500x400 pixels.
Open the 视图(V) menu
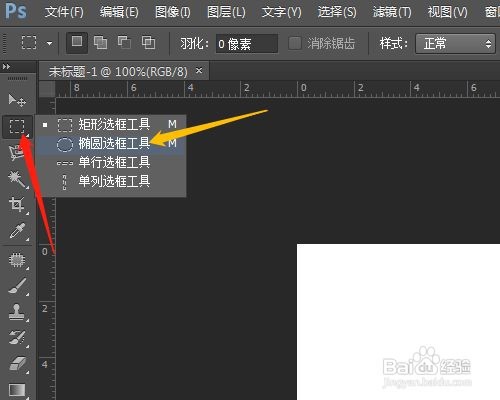point(448,12)
